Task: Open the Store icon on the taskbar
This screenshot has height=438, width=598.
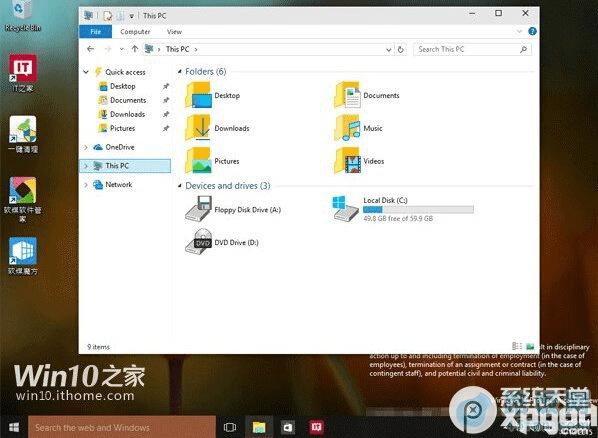Action: tap(288, 427)
